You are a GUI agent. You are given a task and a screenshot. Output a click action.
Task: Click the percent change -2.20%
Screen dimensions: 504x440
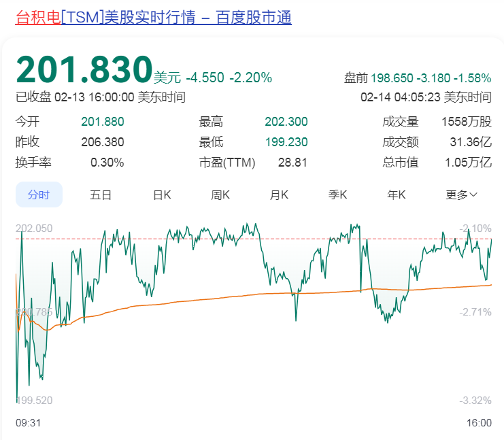(251, 78)
